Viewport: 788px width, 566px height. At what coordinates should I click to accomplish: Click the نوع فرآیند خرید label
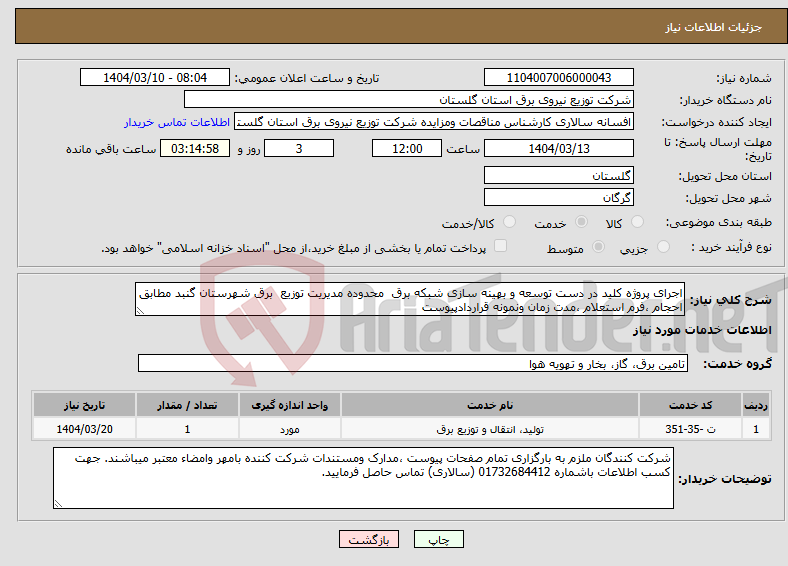pos(732,247)
